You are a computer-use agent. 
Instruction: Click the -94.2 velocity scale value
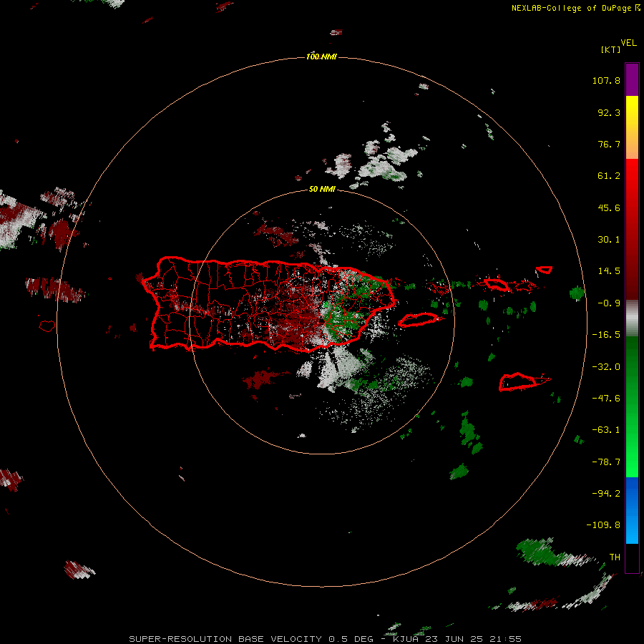(606, 494)
